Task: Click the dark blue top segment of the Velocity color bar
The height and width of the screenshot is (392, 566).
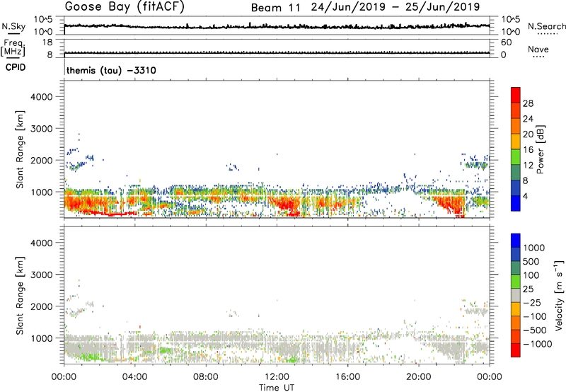Action: pos(516,241)
